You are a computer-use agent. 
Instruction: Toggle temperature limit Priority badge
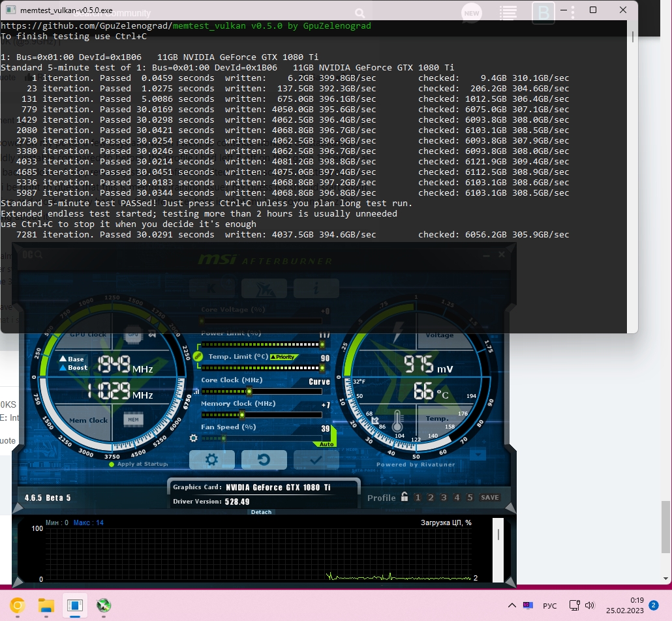[283, 357]
